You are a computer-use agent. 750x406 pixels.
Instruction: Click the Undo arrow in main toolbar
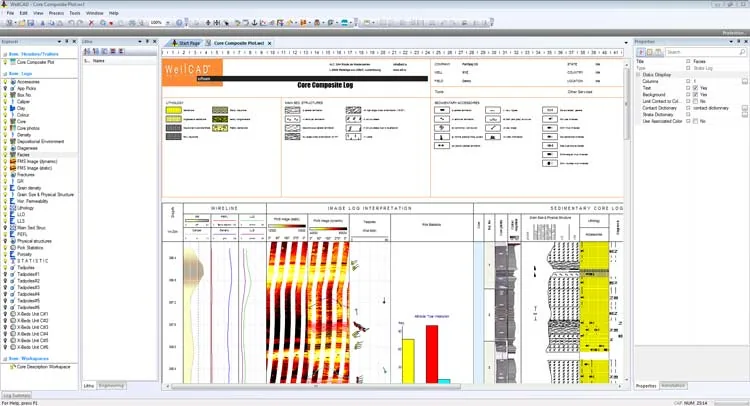click(x=71, y=22)
